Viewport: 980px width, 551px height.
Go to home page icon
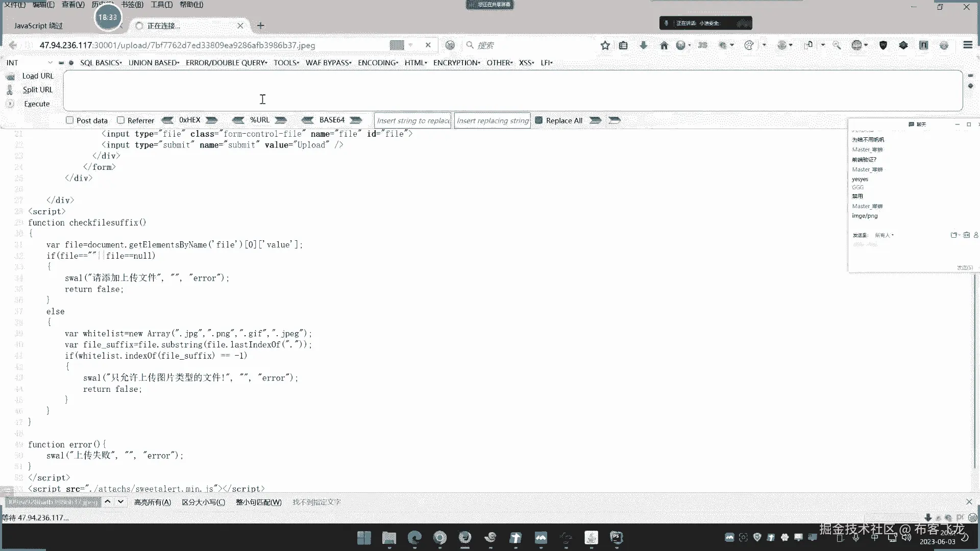[664, 45]
